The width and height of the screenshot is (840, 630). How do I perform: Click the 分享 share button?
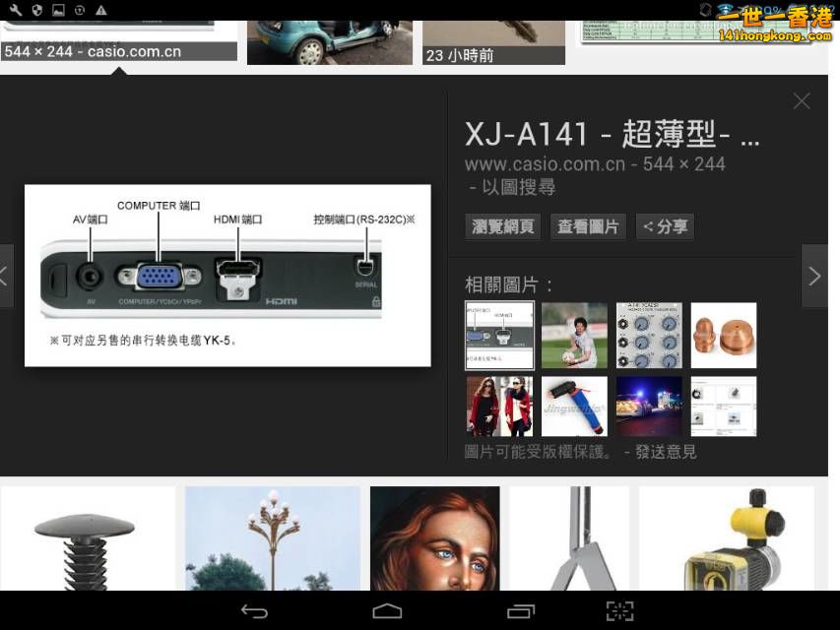point(665,226)
